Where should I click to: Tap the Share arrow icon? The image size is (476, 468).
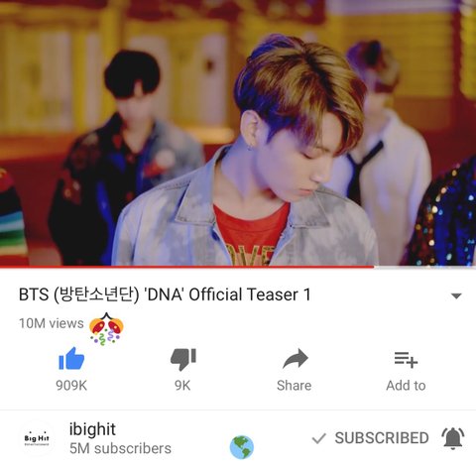point(296,359)
